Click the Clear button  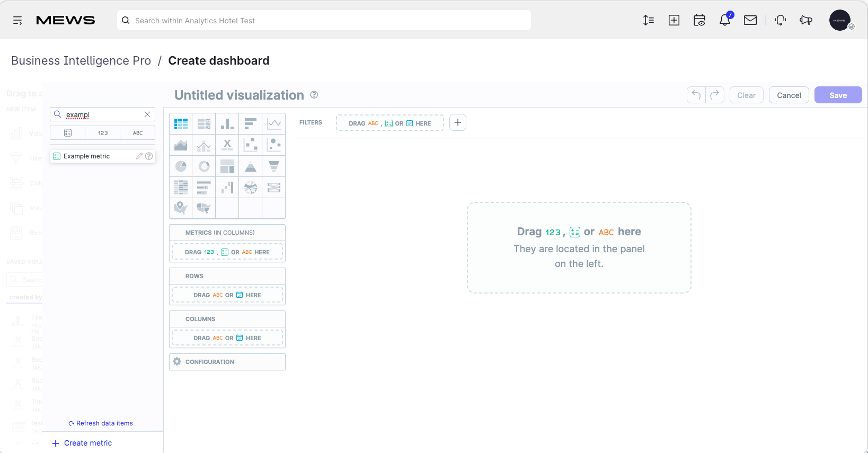point(747,95)
